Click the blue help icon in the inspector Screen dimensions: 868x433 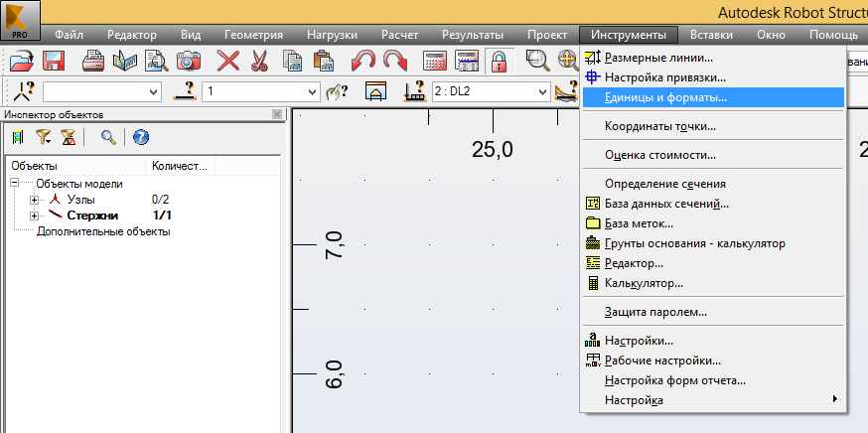point(140,137)
